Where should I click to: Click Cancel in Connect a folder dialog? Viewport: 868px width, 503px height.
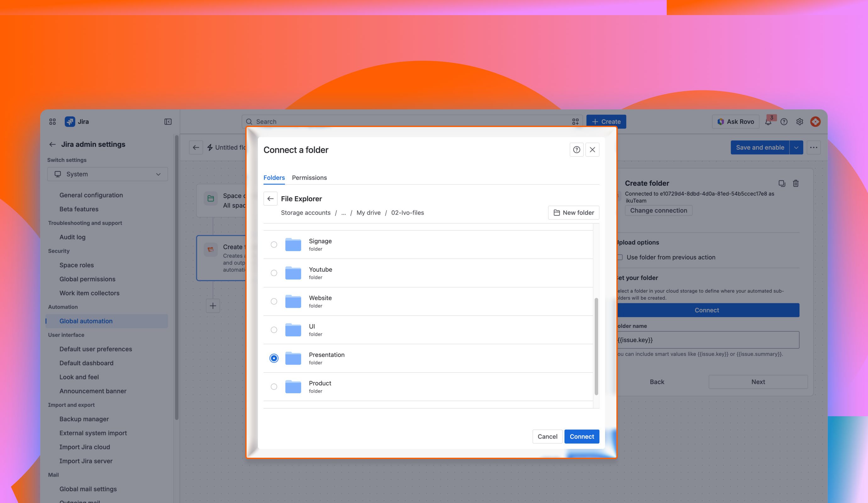(547, 437)
